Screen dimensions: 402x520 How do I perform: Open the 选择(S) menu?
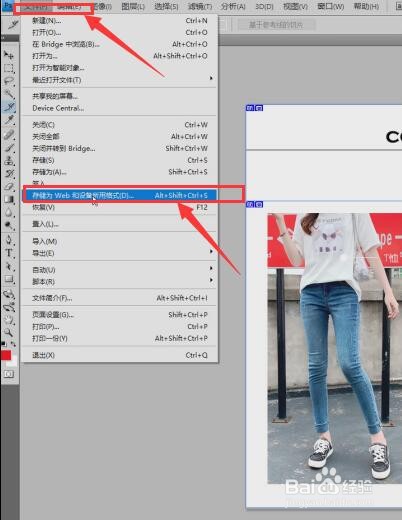pyautogui.click(x=166, y=6)
